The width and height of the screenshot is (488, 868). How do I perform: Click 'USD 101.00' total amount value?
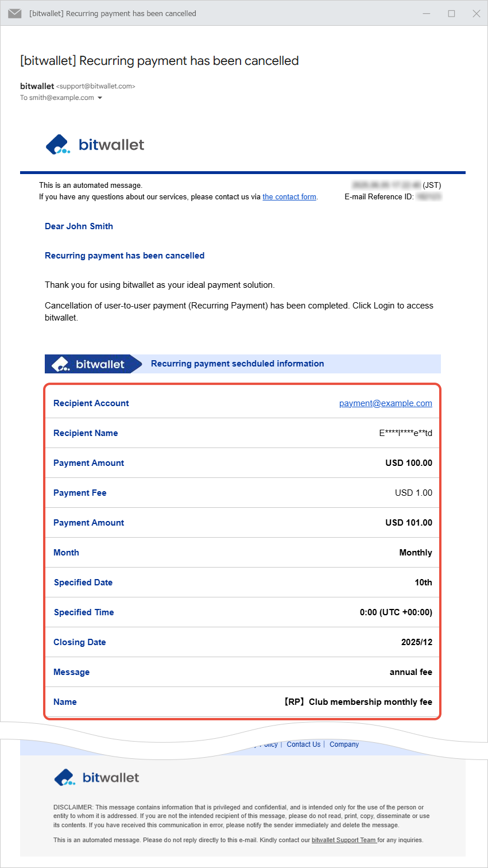click(409, 523)
